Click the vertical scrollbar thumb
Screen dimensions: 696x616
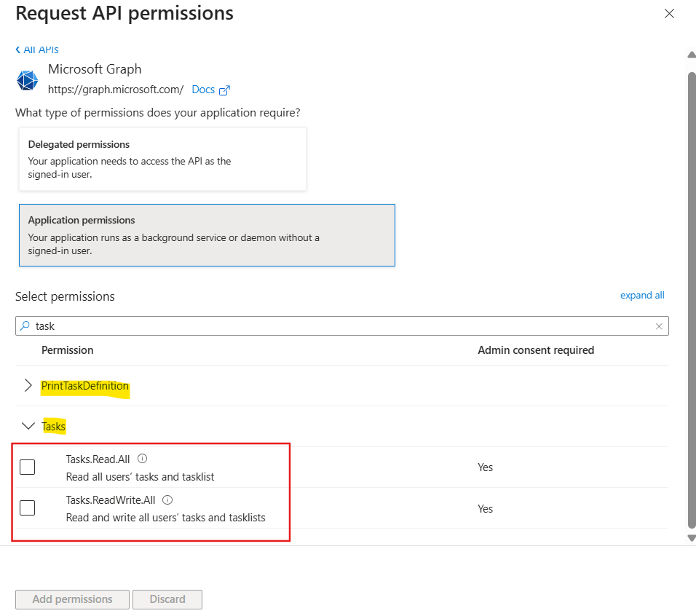coord(692,300)
